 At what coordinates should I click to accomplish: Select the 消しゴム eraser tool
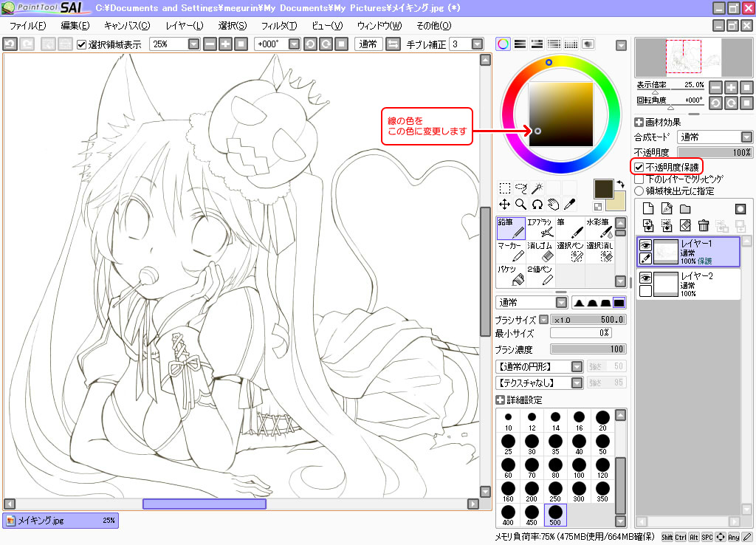[540, 252]
